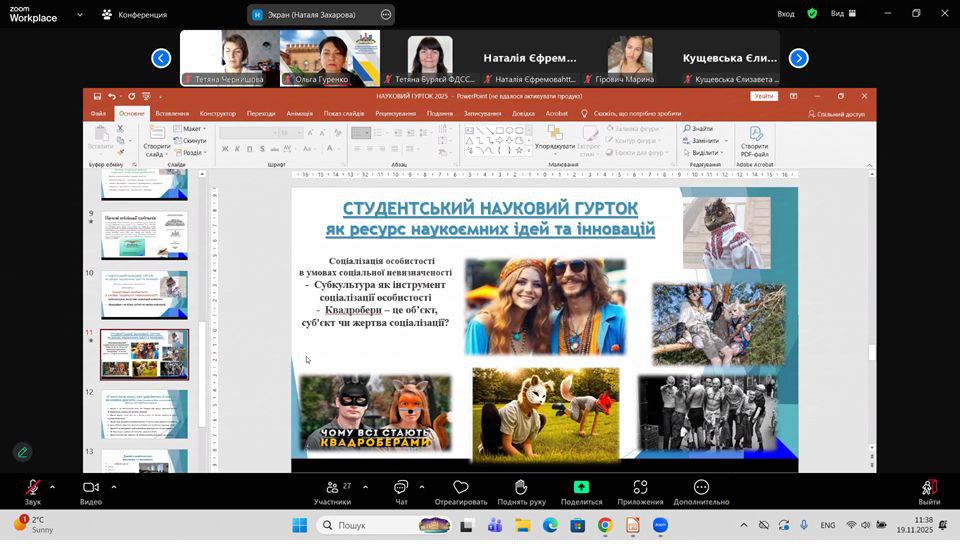Screen dimensions: 968x544
Task: Open the Приложения apps icon
Action: coord(640,488)
